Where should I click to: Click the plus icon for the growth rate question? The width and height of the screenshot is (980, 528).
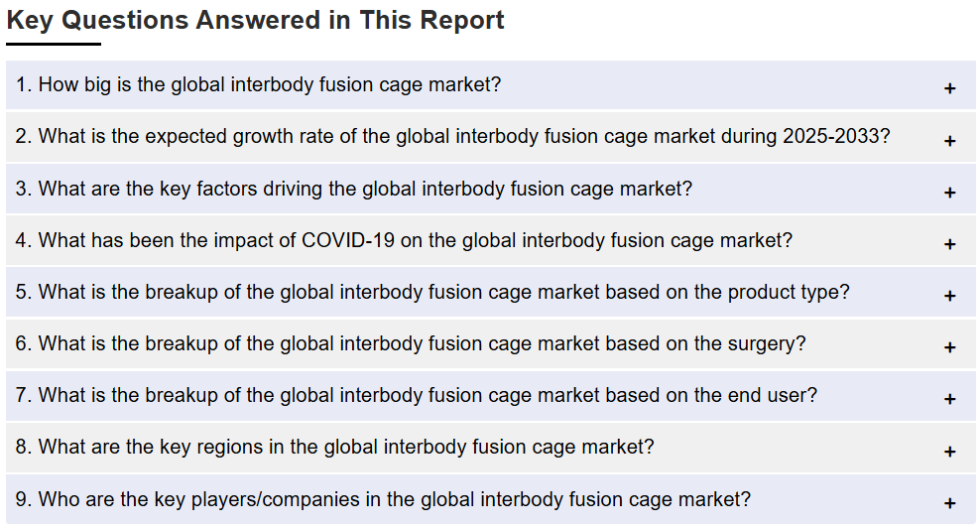(x=949, y=141)
